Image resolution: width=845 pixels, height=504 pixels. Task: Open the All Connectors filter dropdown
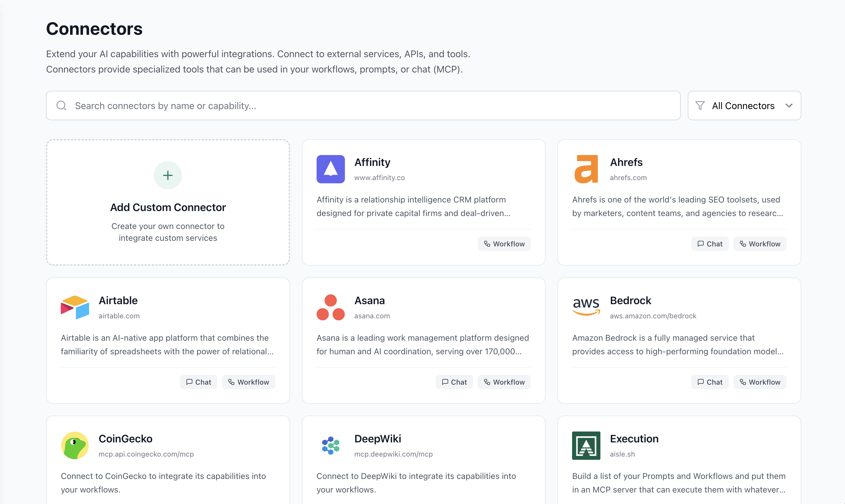[x=743, y=106]
